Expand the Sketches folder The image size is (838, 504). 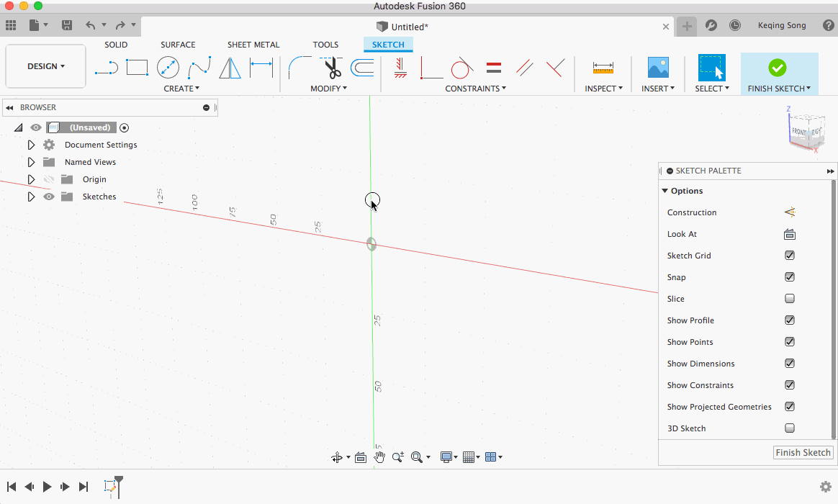point(31,196)
